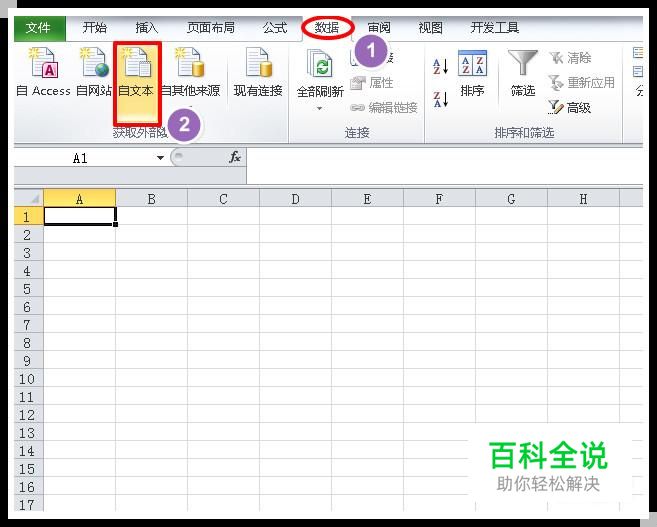Select row 2 header

28,235
